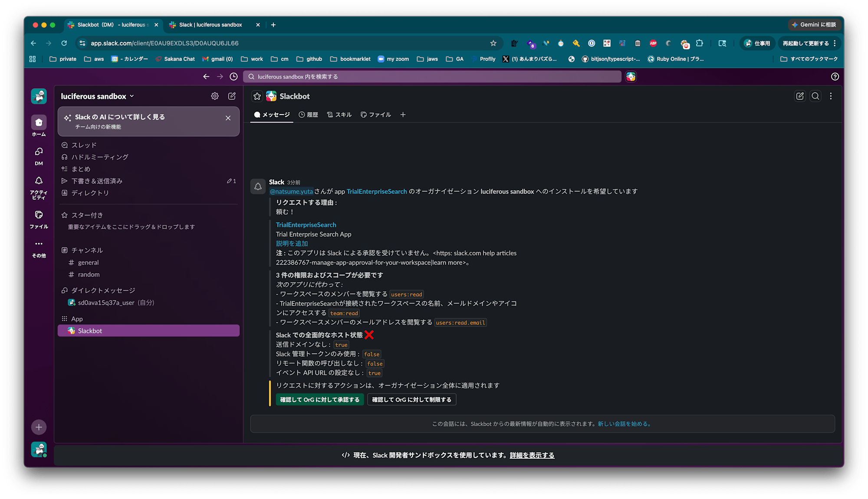Open Slack history clock icon
The width and height of the screenshot is (868, 499).
point(233,76)
